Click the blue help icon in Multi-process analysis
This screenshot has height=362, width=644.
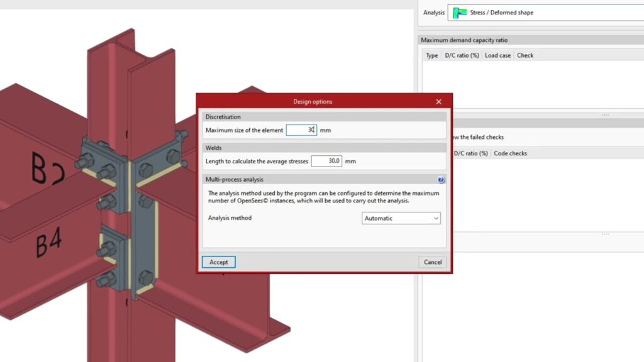pos(441,180)
